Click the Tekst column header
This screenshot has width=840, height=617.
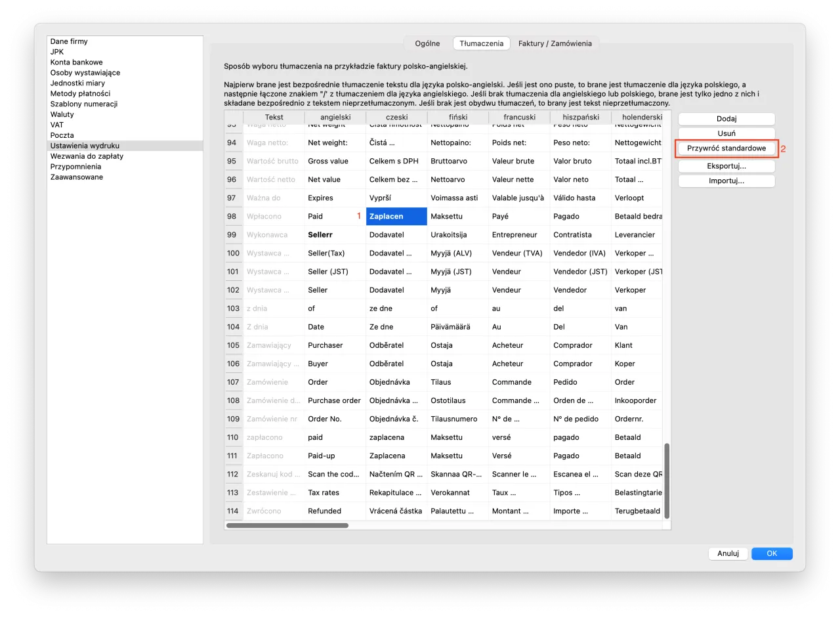(274, 117)
